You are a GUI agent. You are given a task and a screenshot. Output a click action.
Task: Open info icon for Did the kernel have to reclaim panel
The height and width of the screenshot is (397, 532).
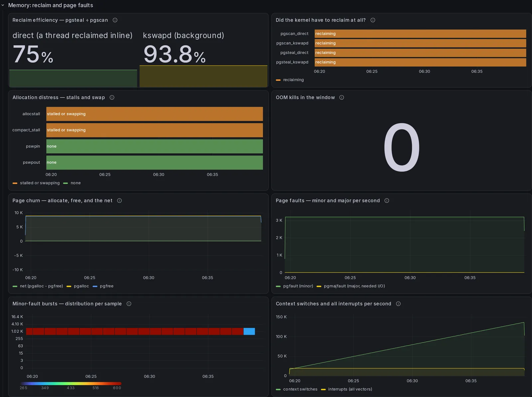[373, 20]
